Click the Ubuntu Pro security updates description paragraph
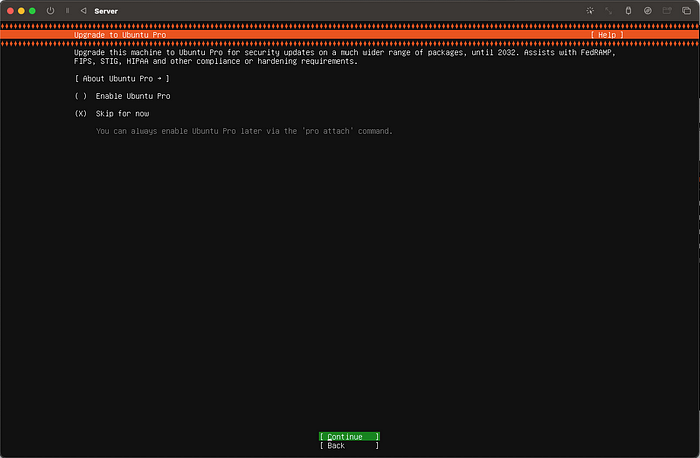This screenshot has width=700, height=458. coord(345,57)
